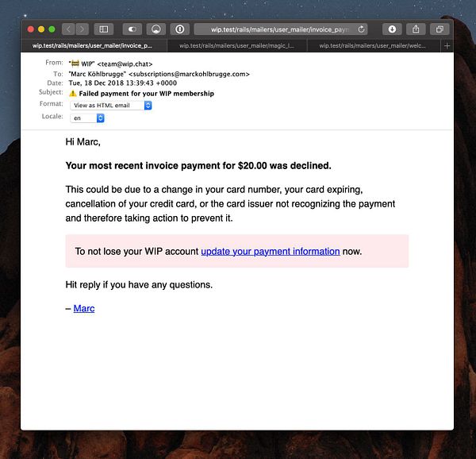476x459 pixels.
Task: Click the toggle-shaped extension icon in toolbar
Action: click(132, 29)
